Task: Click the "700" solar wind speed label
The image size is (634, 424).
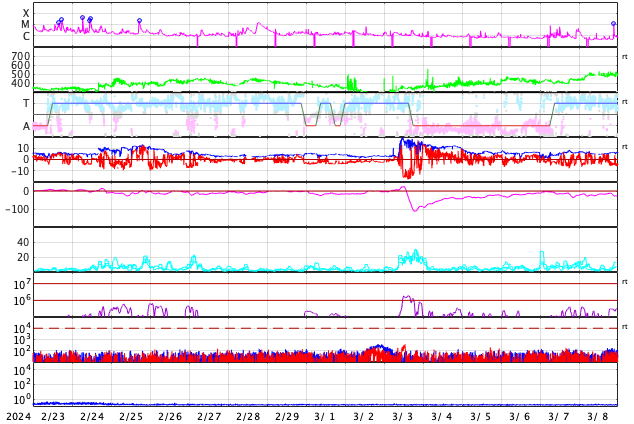Action: pos(21,56)
